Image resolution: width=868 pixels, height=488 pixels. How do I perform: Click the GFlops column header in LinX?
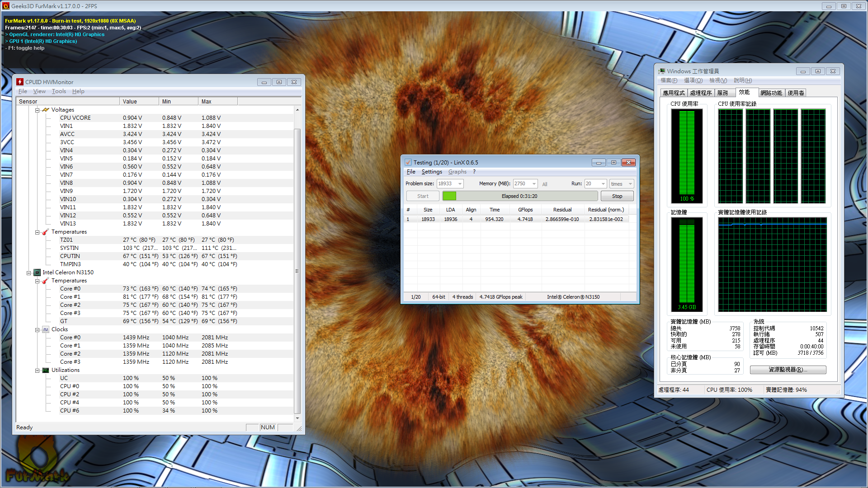click(x=525, y=210)
